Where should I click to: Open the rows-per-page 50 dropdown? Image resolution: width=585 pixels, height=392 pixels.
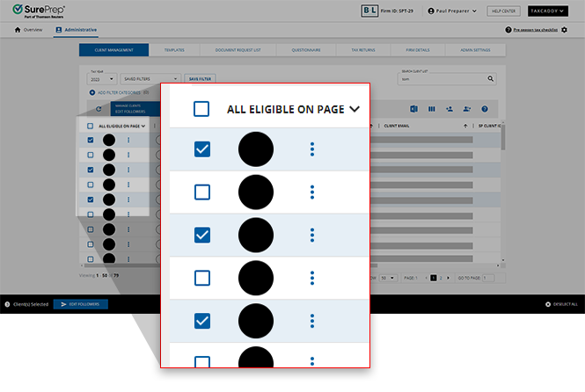pos(388,278)
